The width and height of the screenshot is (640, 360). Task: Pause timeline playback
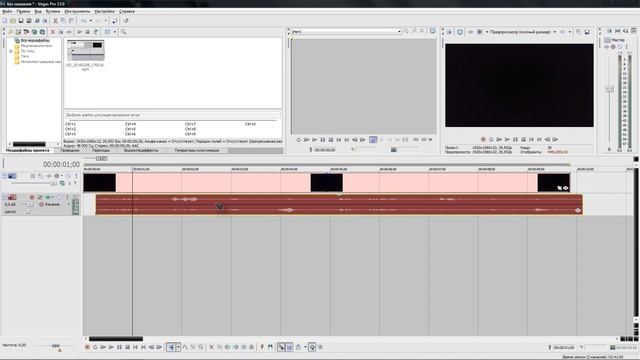120,347
